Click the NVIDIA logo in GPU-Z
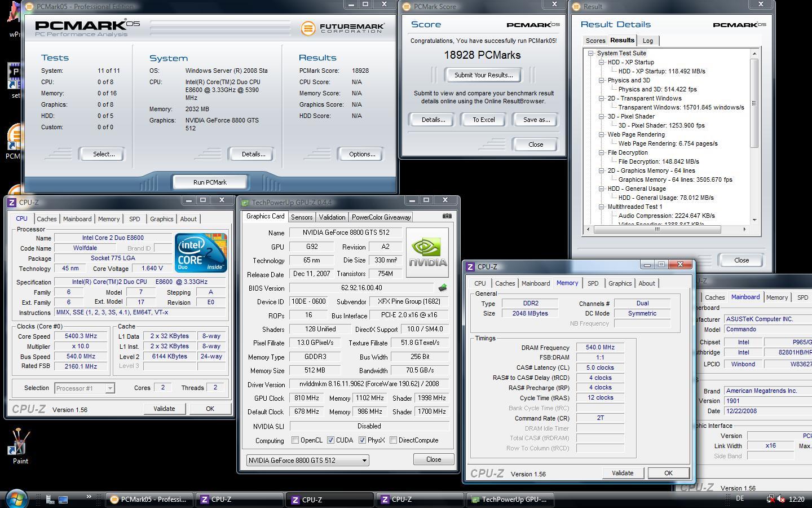Screen dimensions: 812x508 click(x=427, y=252)
